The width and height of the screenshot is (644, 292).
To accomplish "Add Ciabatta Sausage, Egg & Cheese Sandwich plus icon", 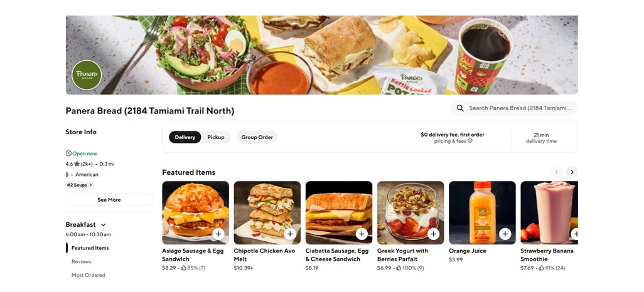I will click(362, 234).
